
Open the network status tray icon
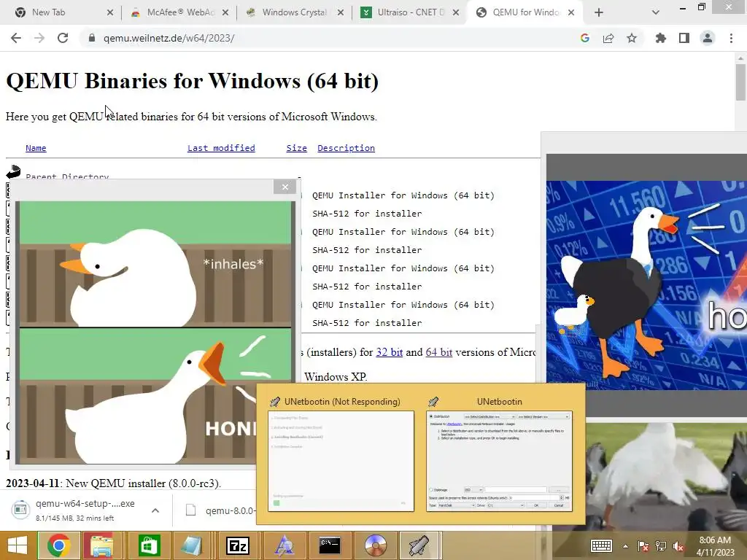[x=661, y=546]
